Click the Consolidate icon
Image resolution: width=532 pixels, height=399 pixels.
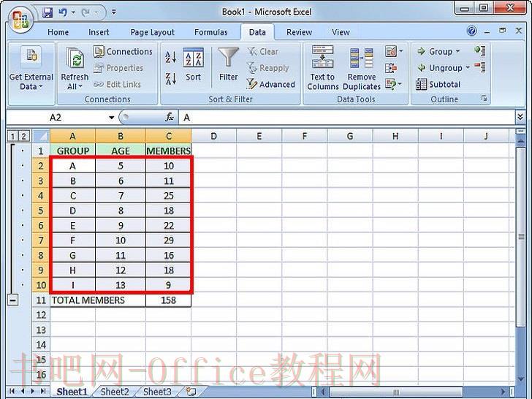coord(390,68)
